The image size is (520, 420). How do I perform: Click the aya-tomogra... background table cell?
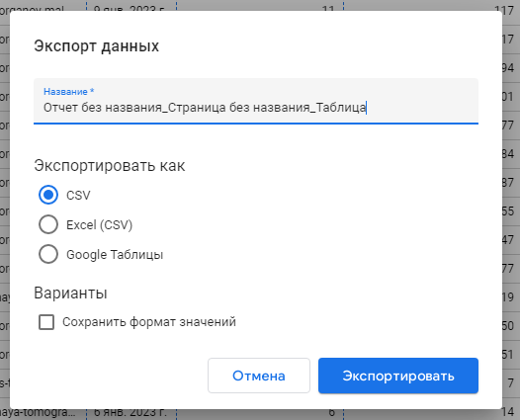coord(38,412)
